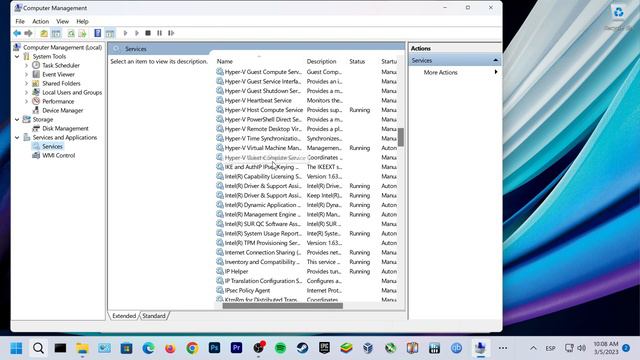Launch Microsoft Edge from the taskbar
Viewport: 640px width, 360px height.
(149, 348)
